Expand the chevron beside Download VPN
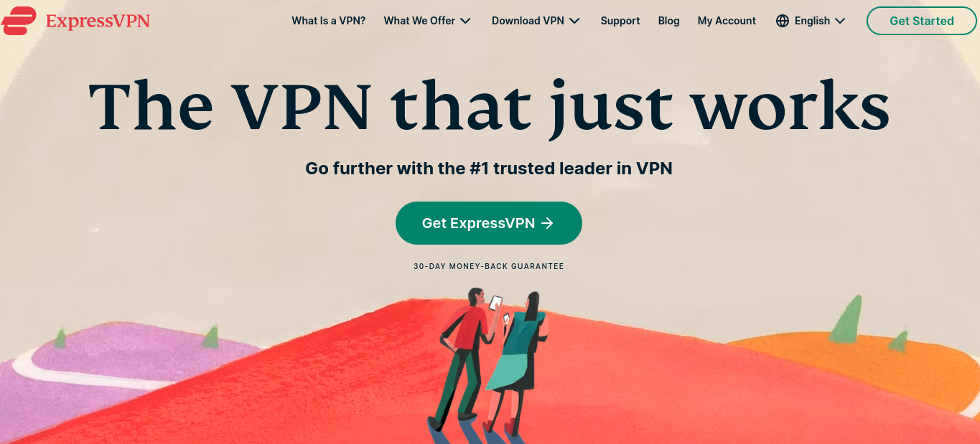 (574, 21)
